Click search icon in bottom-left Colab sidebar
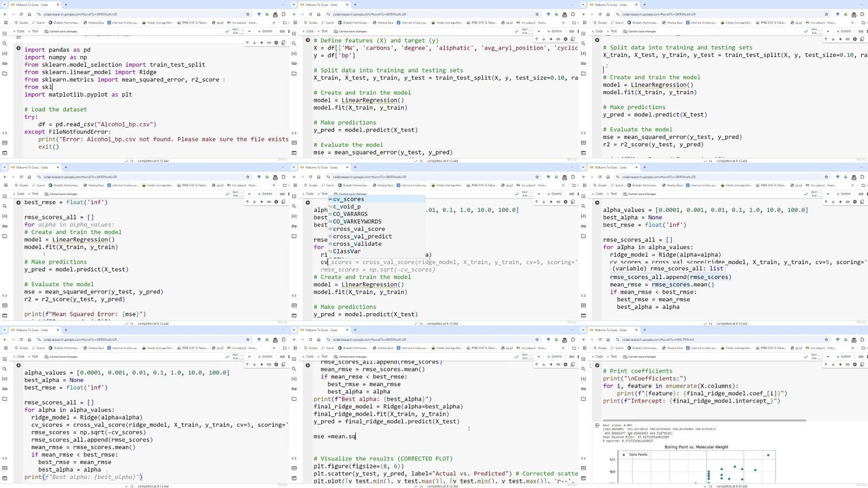Screen dimensions: 868x488 pos(5,369)
